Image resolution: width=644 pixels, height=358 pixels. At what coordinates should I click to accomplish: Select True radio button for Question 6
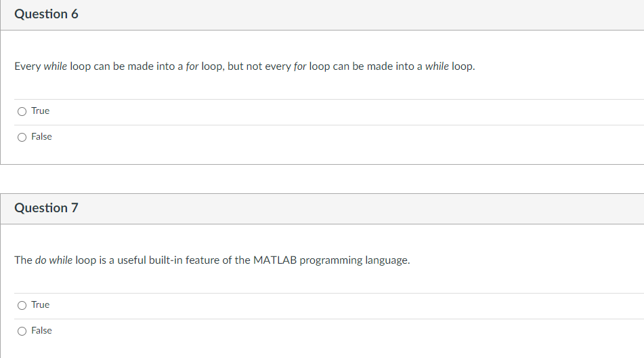coord(22,111)
